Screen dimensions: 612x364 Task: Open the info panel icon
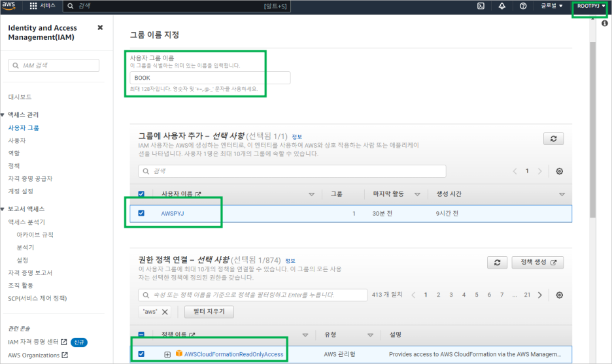(605, 24)
